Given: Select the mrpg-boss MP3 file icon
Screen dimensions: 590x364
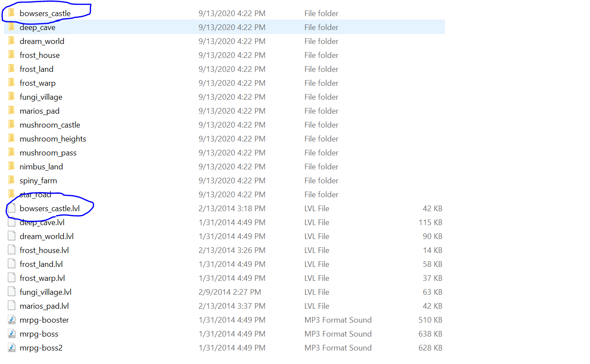Looking at the screenshot, I should [x=11, y=334].
